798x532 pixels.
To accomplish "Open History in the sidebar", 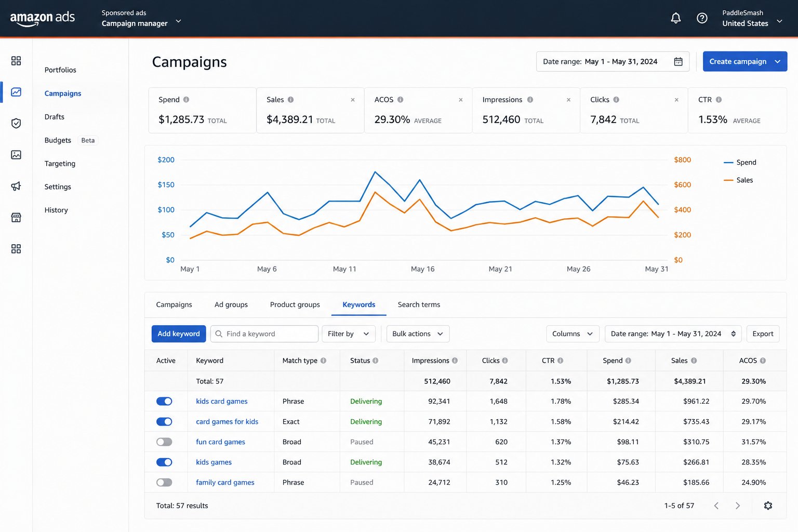I will click(56, 210).
